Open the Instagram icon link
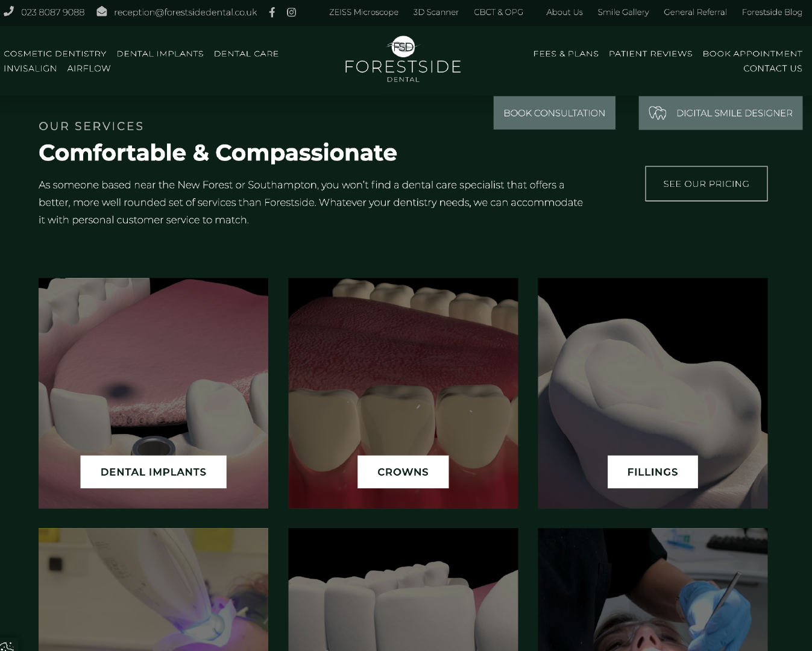 click(x=291, y=12)
